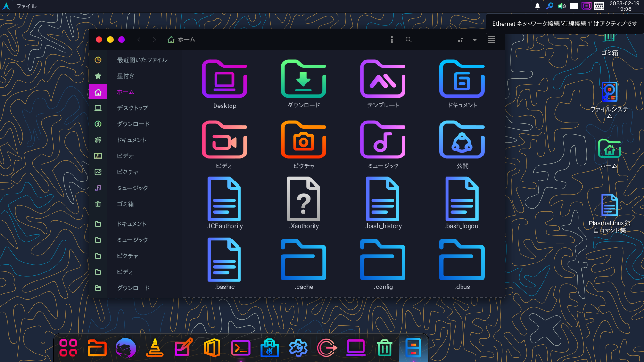Open the ミュージック folder in file grid
This screenshot has width=644, height=362.
[383, 145]
